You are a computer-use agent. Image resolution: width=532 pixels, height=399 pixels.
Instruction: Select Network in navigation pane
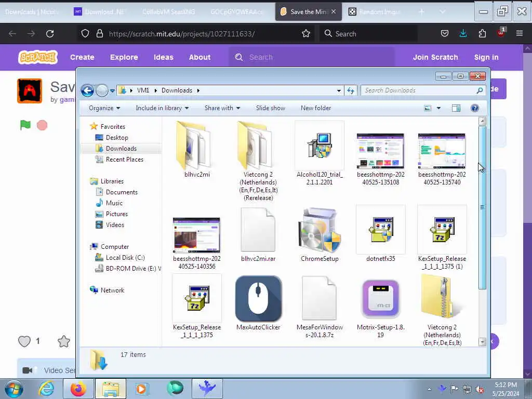tap(112, 290)
